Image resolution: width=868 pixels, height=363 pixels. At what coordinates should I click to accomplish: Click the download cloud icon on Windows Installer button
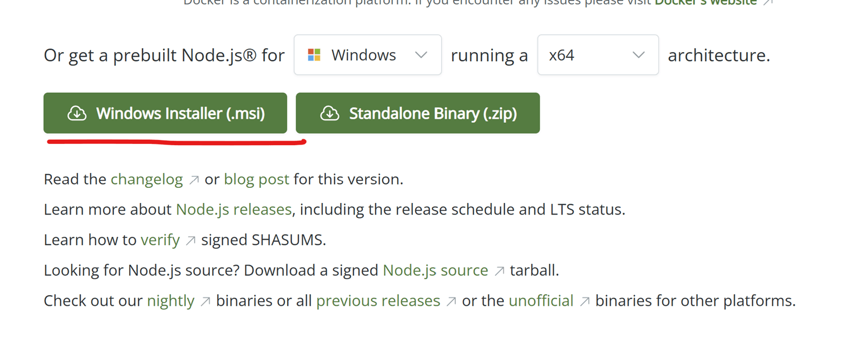point(77,113)
